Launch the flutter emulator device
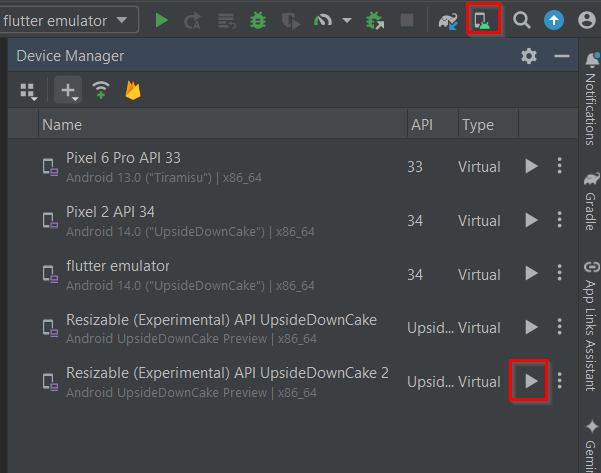601x473 pixels. click(x=531, y=273)
